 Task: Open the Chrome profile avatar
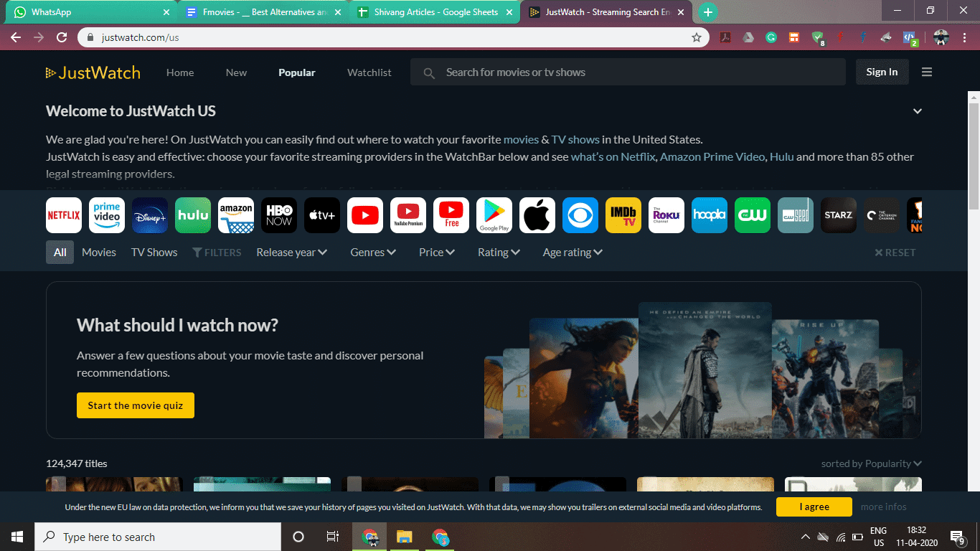(942, 37)
